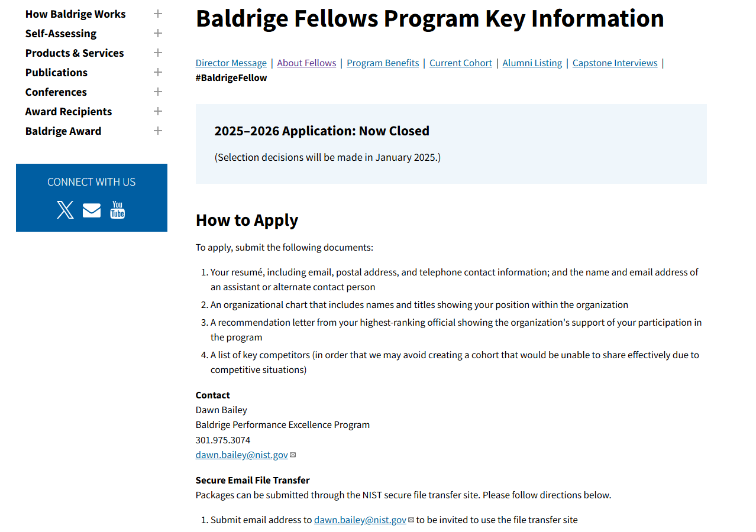Go to Award Recipients in the sidebar
This screenshot has height=532, width=756.
point(69,112)
